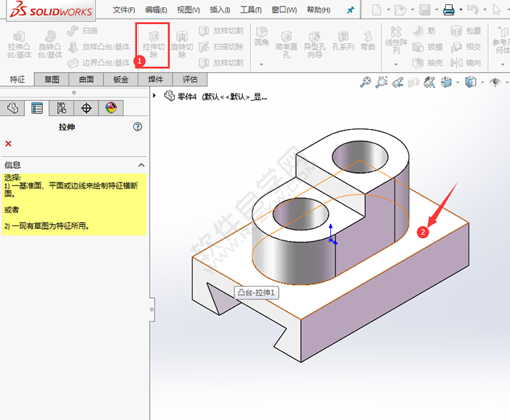Toggle Hide/Show Items eye icon

495,82
